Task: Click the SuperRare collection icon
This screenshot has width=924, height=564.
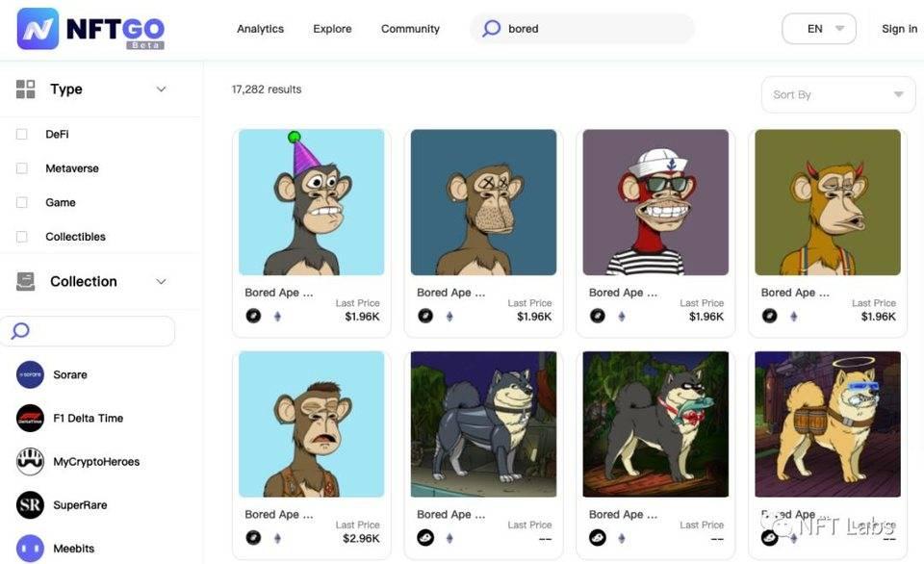Action: (30, 505)
